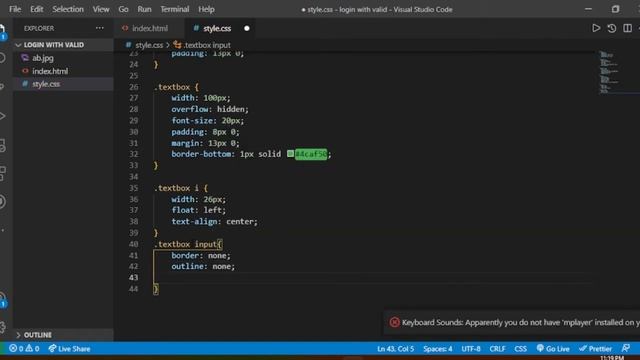The height and width of the screenshot is (360, 640).
Task: Click the Keyboard Sounds notification message
Action: click(520, 322)
